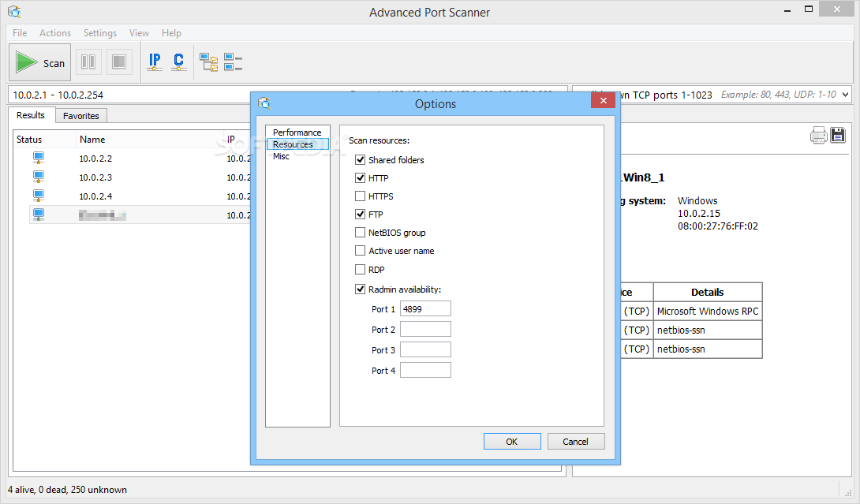Click the computer icon for 10.0.2.3

point(39,177)
